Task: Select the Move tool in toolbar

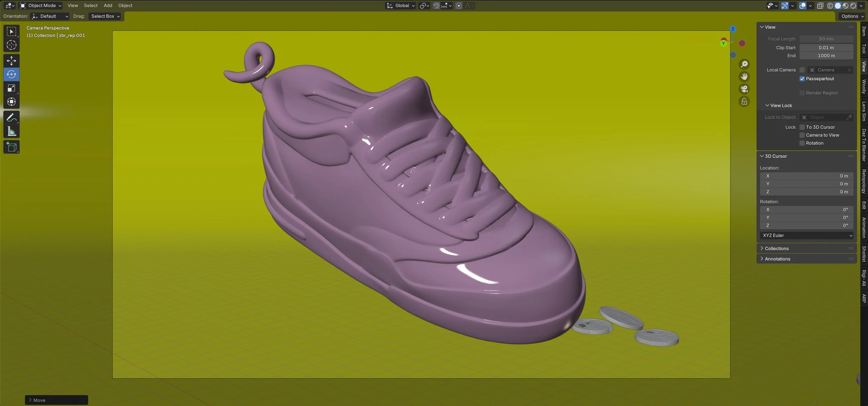Action: point(11,60)
